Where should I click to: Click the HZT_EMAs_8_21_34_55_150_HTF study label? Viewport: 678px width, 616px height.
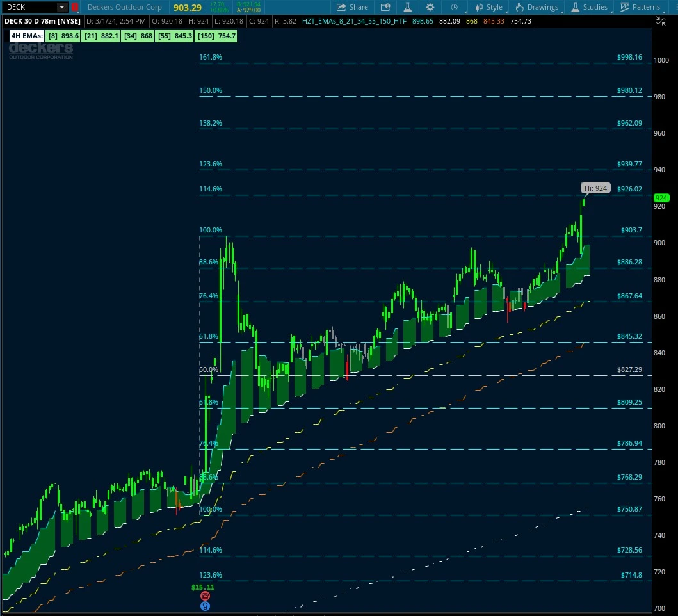click(x=354, y=21)
